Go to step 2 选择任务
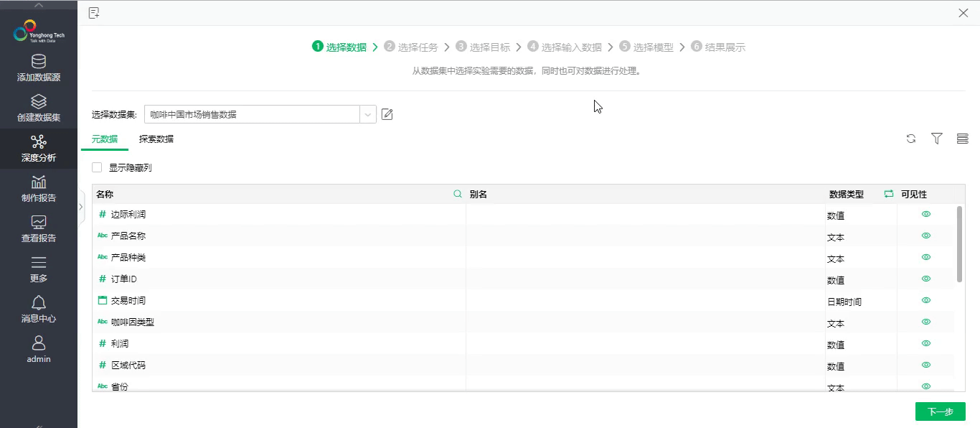Image resolution: width=980 pixels, height=428 pixels. coord(411,47)
